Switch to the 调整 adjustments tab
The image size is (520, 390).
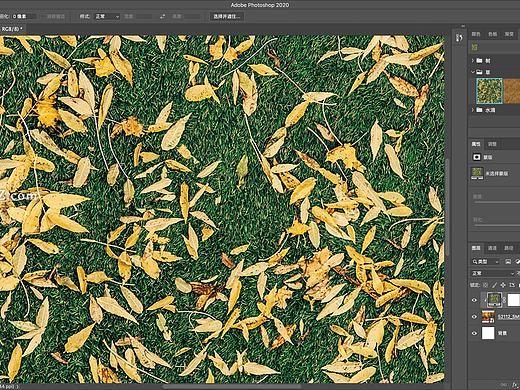coord(492,144)
